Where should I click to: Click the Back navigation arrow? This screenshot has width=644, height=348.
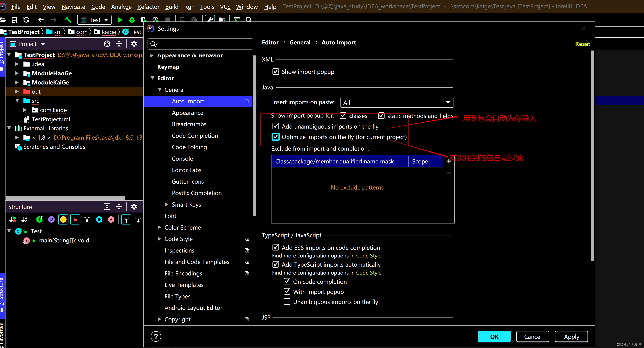[41, 20]
